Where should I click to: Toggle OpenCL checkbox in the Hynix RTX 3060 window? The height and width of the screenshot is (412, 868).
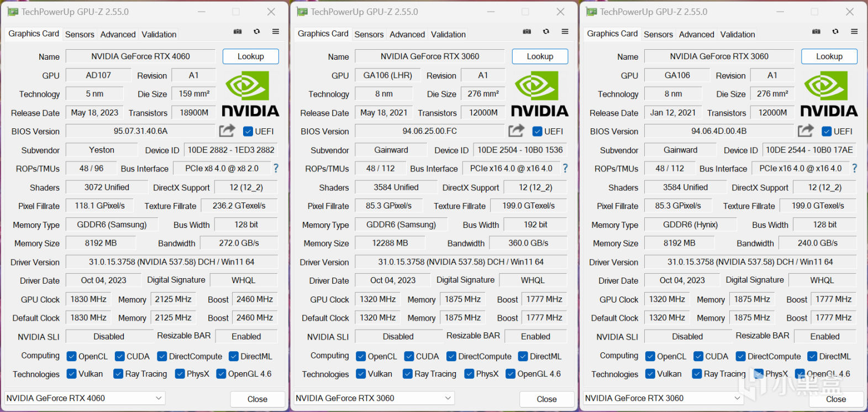(x=650, y=357)
